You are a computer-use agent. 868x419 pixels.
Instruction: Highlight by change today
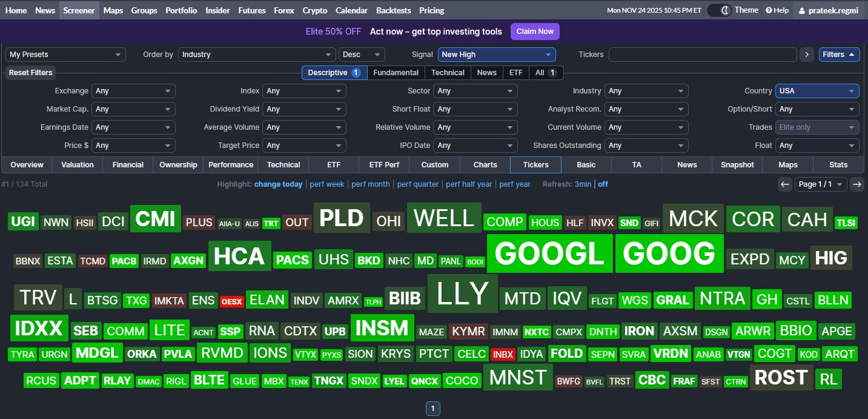(278, 184)
